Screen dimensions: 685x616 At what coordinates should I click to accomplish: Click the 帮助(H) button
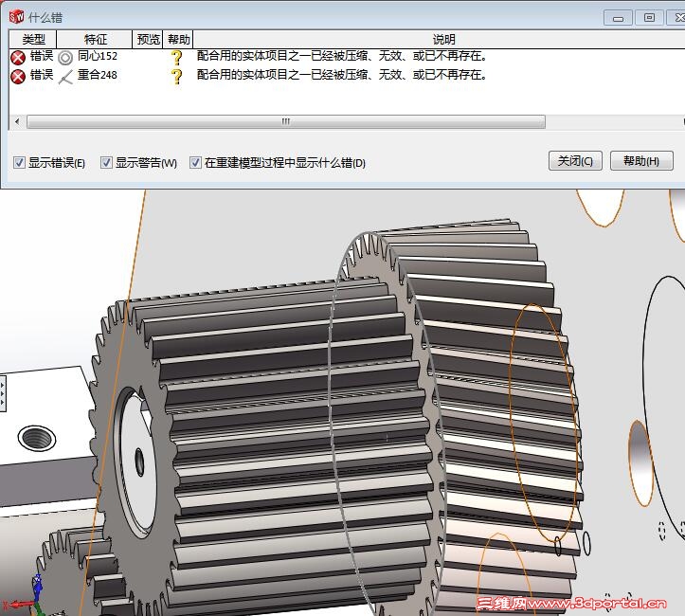point(641,161)
